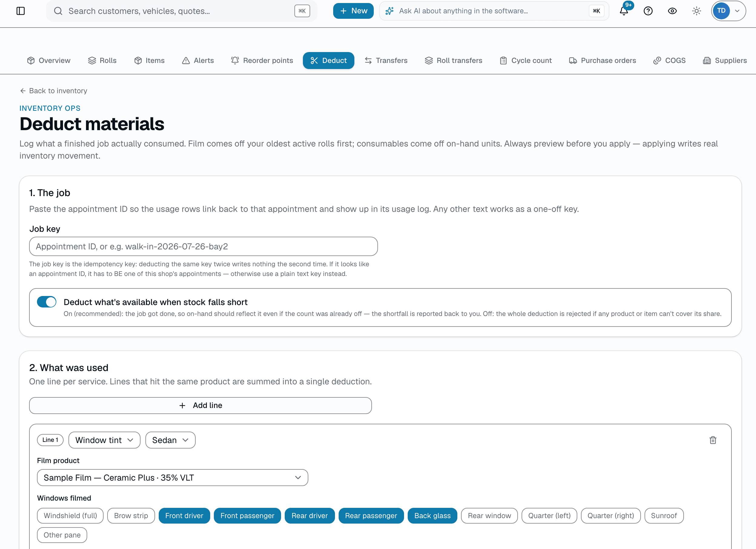This screenshot has height=549, width=756.
Task: Toggle the sidebar panel icon
Action: (21, 11)
